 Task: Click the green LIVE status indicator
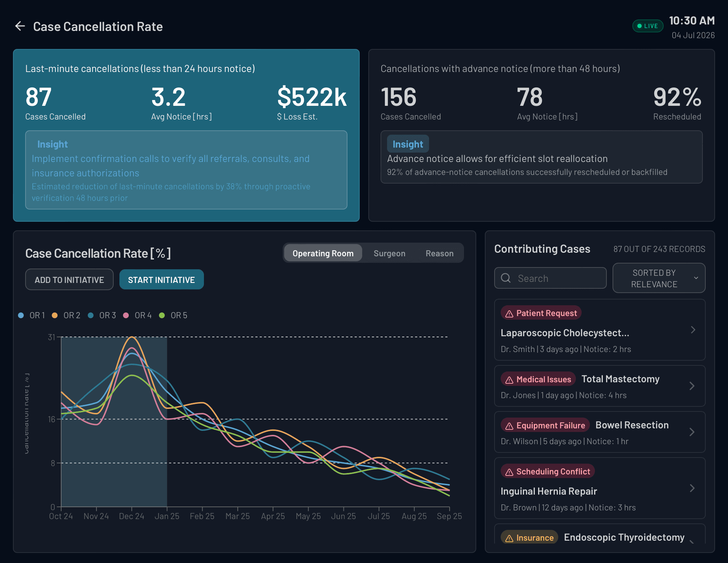point(647,26)
